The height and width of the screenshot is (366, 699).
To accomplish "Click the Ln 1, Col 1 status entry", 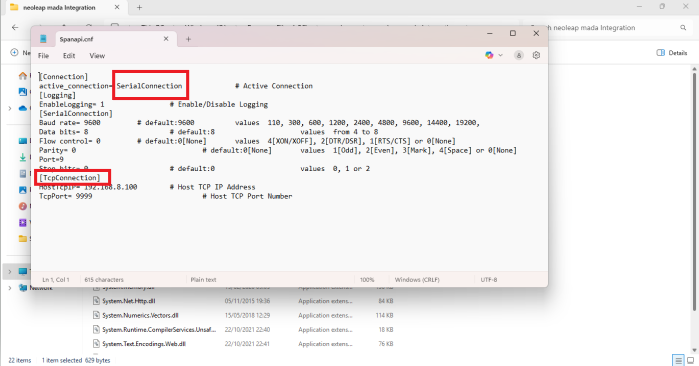I will click(56, 280).
